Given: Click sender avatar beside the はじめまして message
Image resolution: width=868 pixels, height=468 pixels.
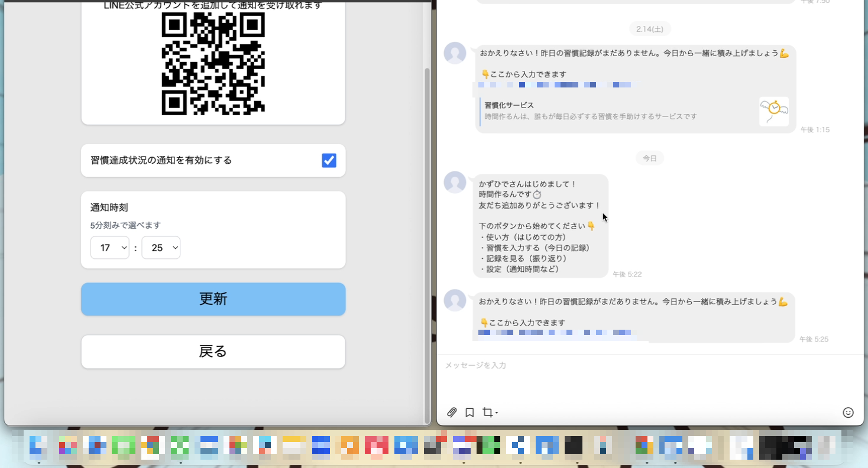Looking at the screenshot, I should (x=455, y=182).
